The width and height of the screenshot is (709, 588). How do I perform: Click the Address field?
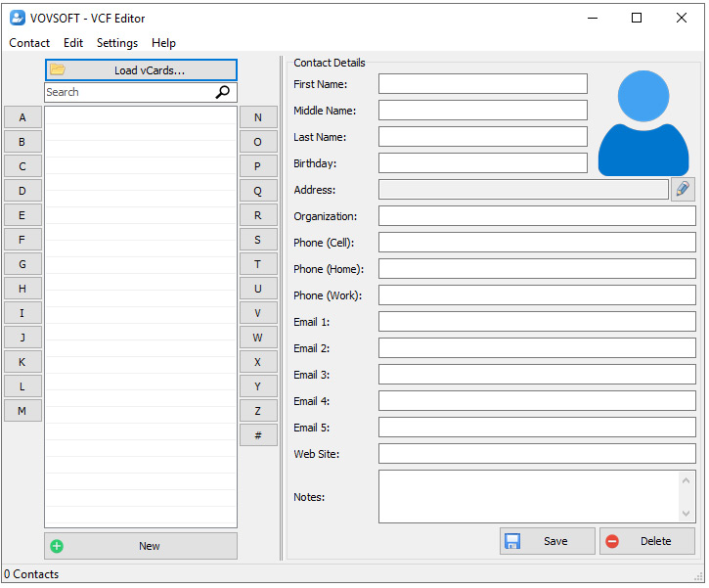pyautogui.click(x=523, y=189)
